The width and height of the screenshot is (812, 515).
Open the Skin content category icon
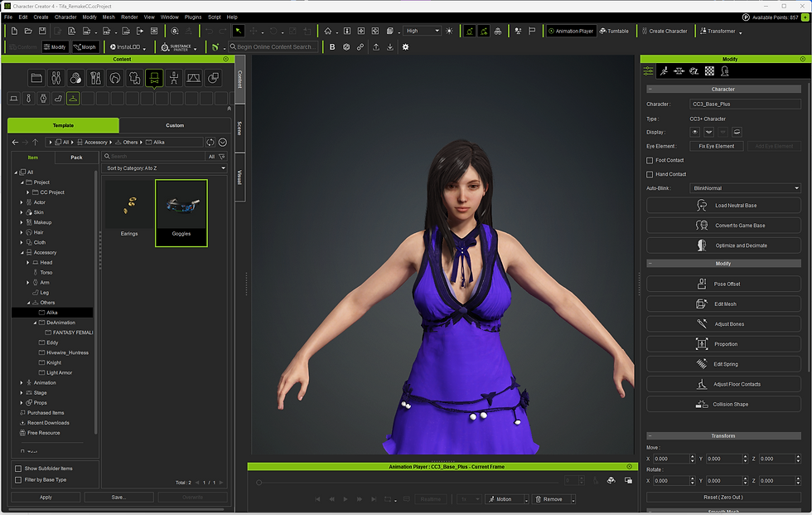point(75,78)
